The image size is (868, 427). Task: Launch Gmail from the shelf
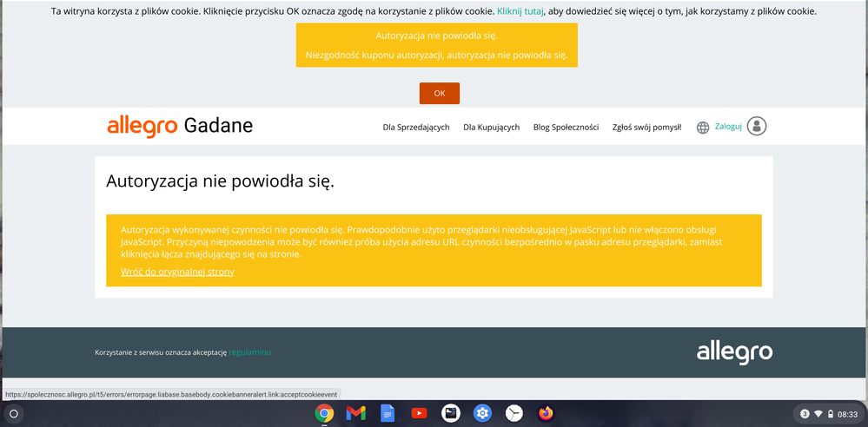355,414
